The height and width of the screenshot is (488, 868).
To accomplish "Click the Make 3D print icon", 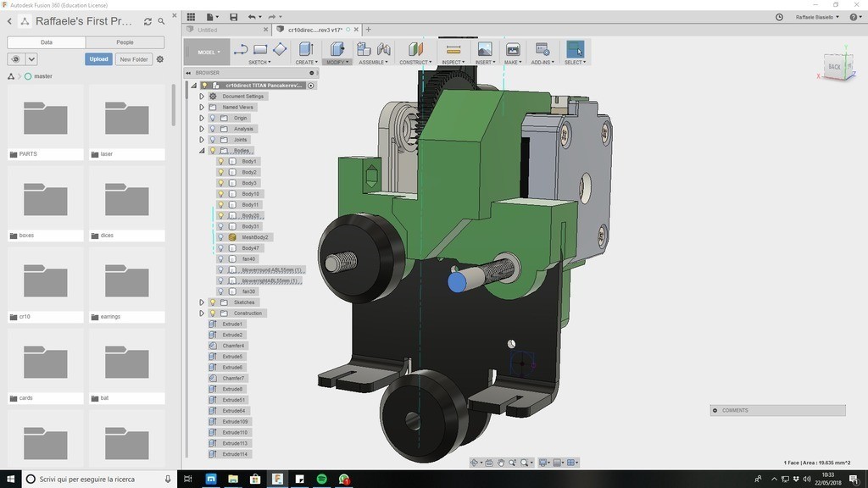I will point(513,49).
